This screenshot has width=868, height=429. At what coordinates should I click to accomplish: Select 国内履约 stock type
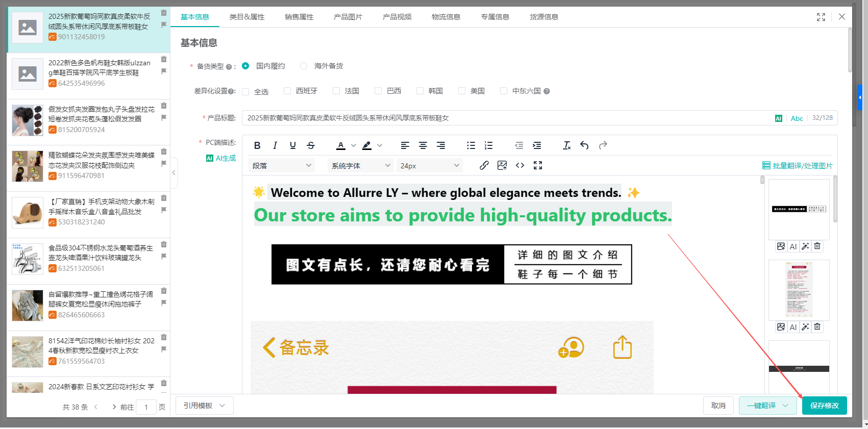[245, 66]
